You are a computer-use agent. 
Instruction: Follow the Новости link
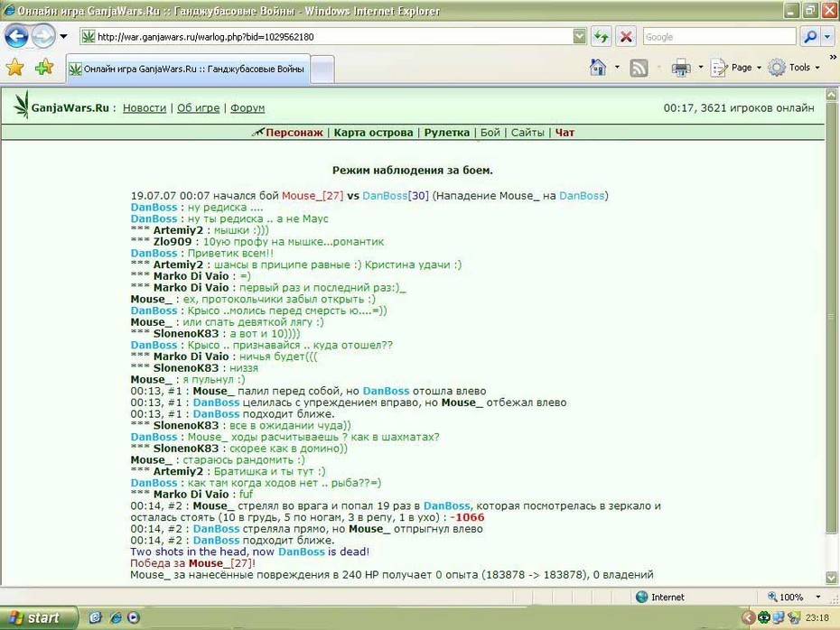tap(145, 107)
